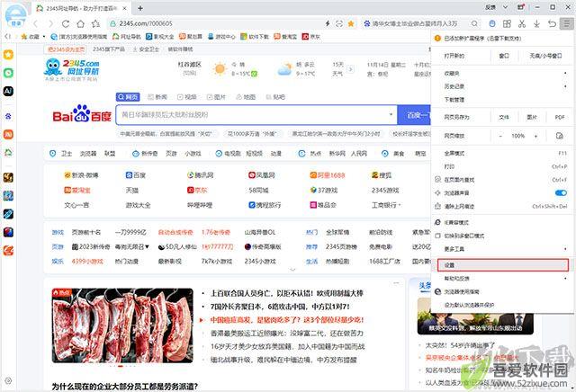Decrease page zoom with the minus button

pyautogui.click(x=500, y=136)
